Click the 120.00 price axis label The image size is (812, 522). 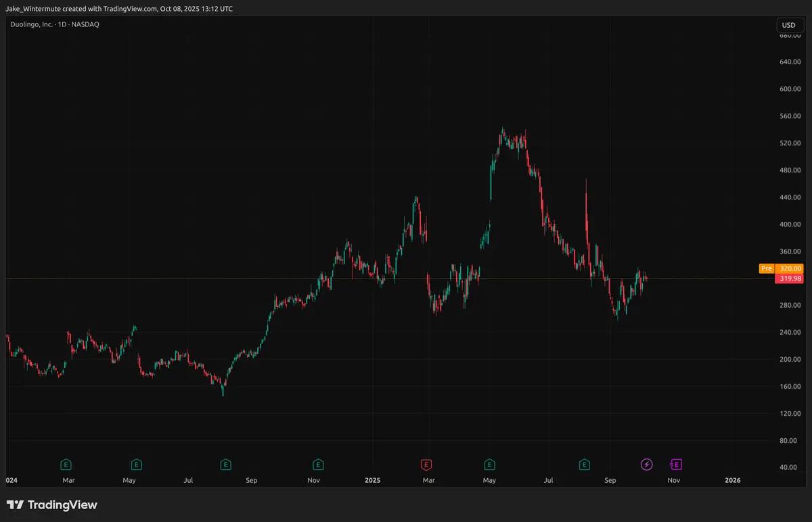[x=789, y=414]
